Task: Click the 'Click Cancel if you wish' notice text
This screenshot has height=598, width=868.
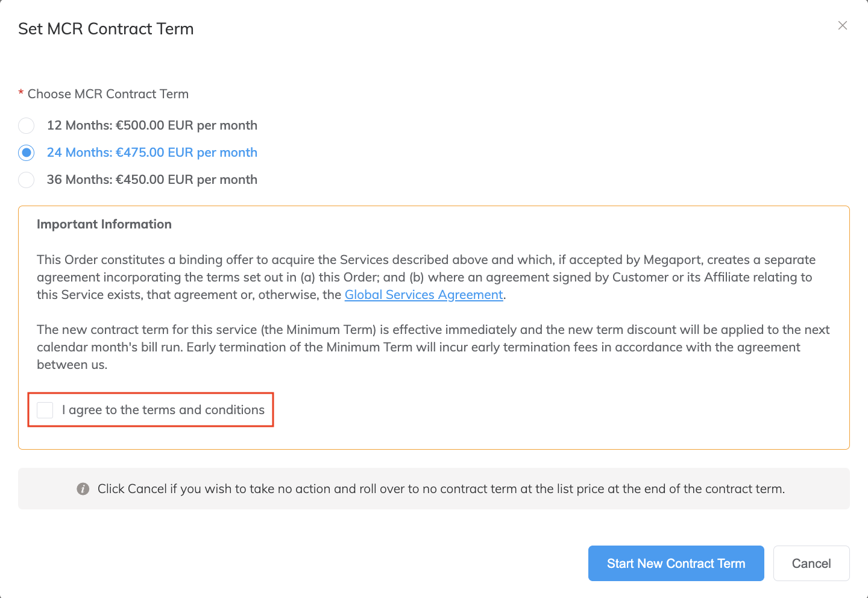Action: [x=441, y=489]
